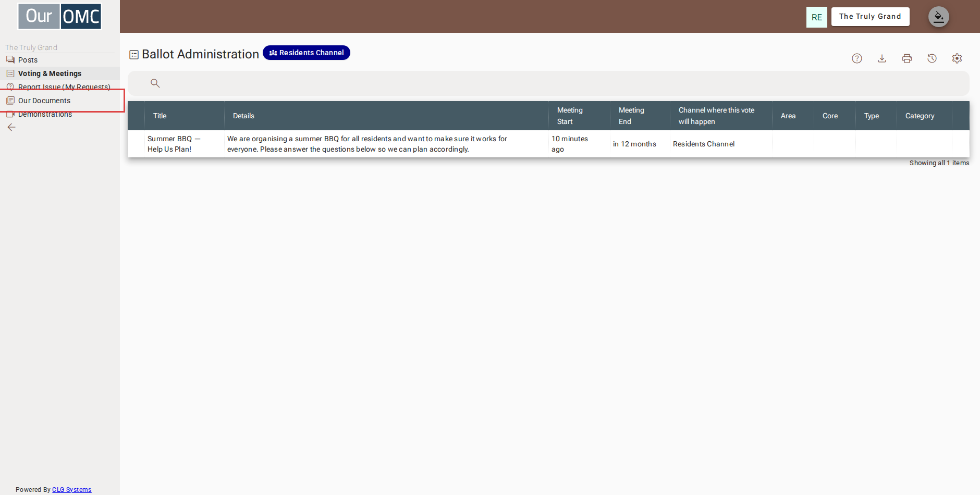Click the RE avatar badge
The image size is (980, 495).
click(x=817, y=17)
